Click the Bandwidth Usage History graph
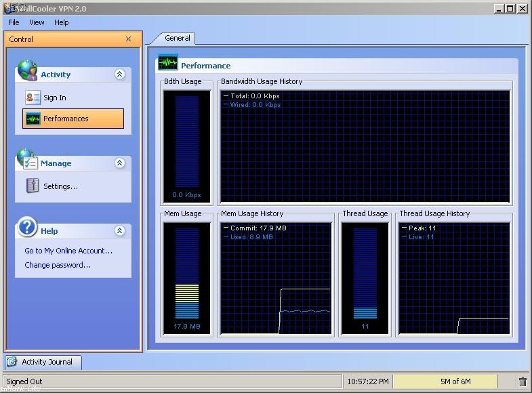This screenshot has width=532, height=393. tap(365, 146)
